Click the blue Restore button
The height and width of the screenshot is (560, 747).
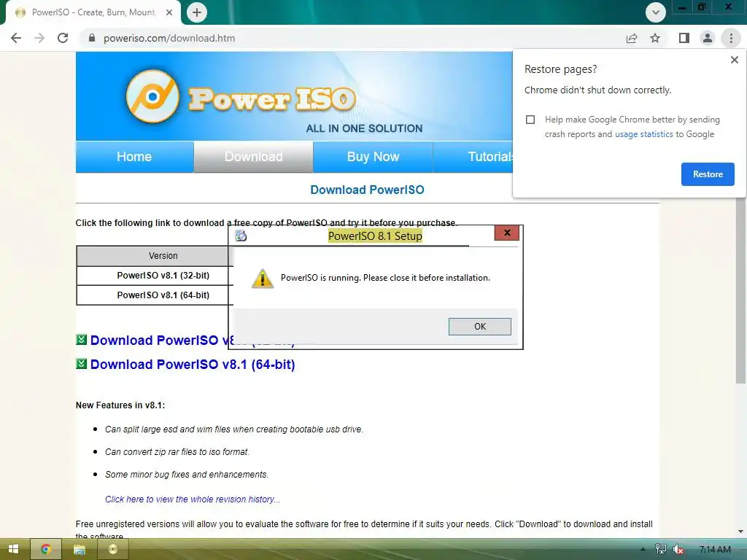[708, 174]
